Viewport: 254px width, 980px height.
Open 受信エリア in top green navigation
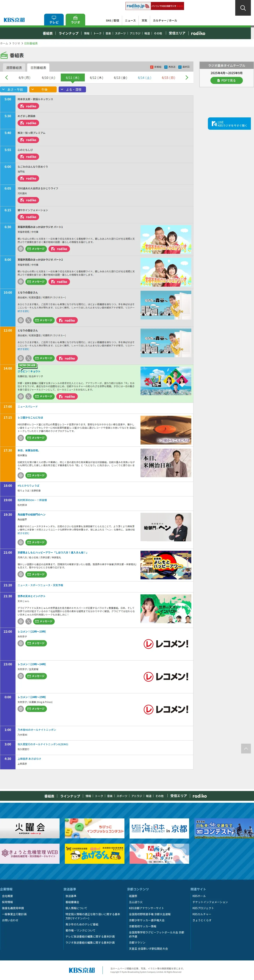tap(177, 33)
